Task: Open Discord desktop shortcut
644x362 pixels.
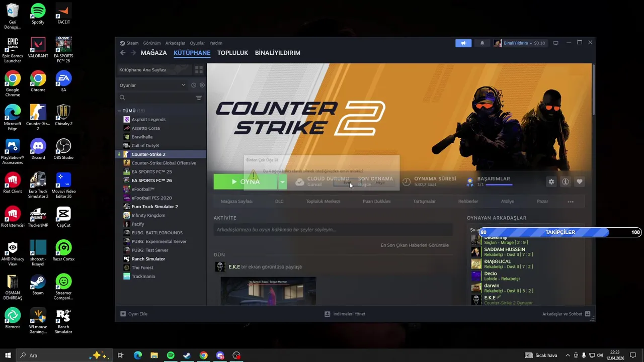Action: pos(38,149)
